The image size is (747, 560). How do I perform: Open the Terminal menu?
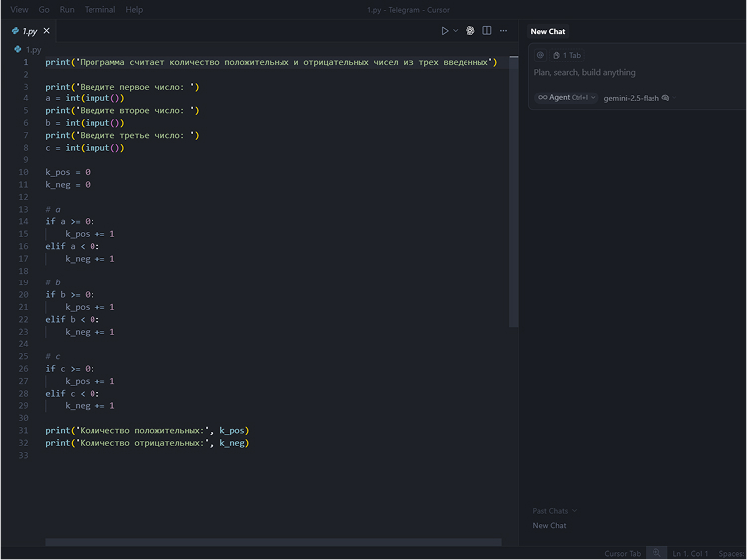[99, 9]
